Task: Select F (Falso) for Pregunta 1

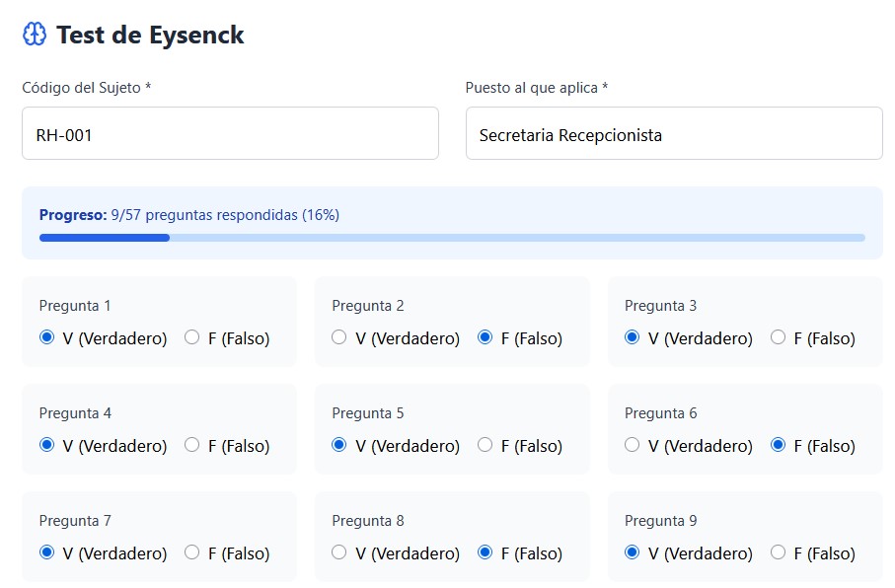Action: coord(192,337)
